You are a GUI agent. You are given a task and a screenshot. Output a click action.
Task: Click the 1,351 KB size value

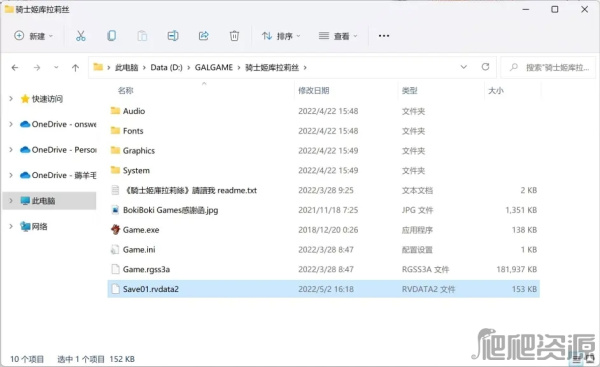(x=521, y=210)
